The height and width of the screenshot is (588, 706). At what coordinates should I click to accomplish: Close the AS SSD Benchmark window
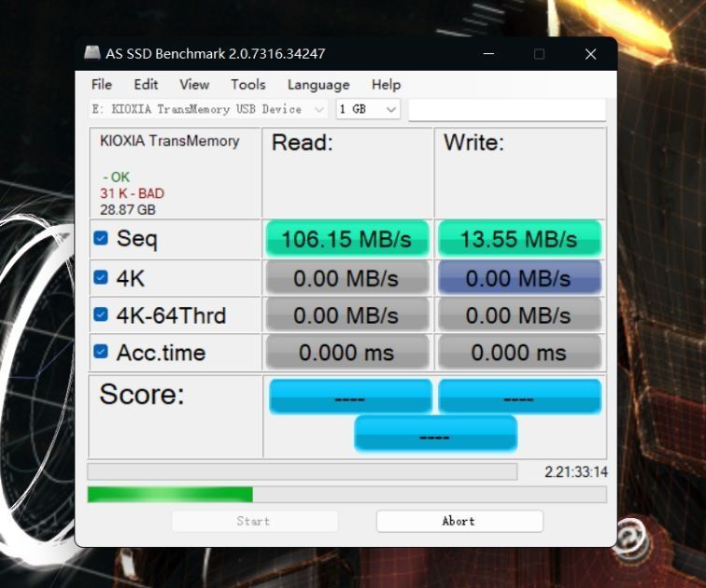590,54
